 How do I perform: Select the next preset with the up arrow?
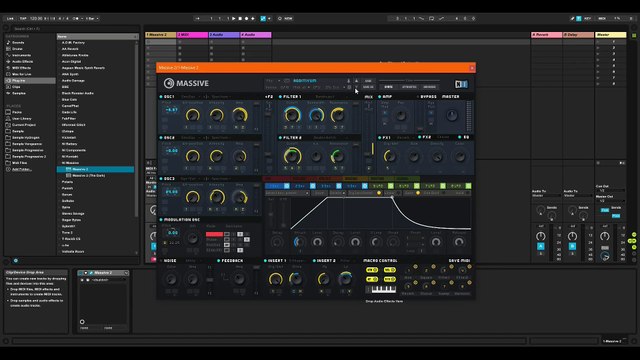[x=356, y=81]
